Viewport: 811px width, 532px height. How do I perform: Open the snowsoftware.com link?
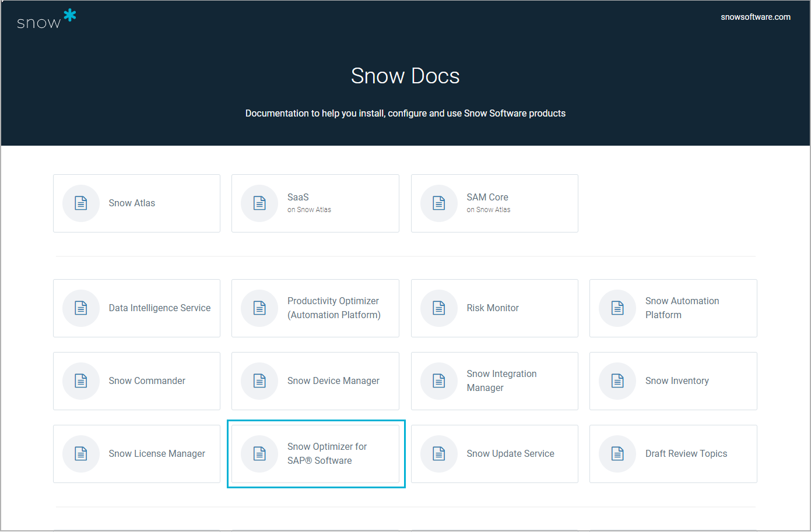coord(756,17)
